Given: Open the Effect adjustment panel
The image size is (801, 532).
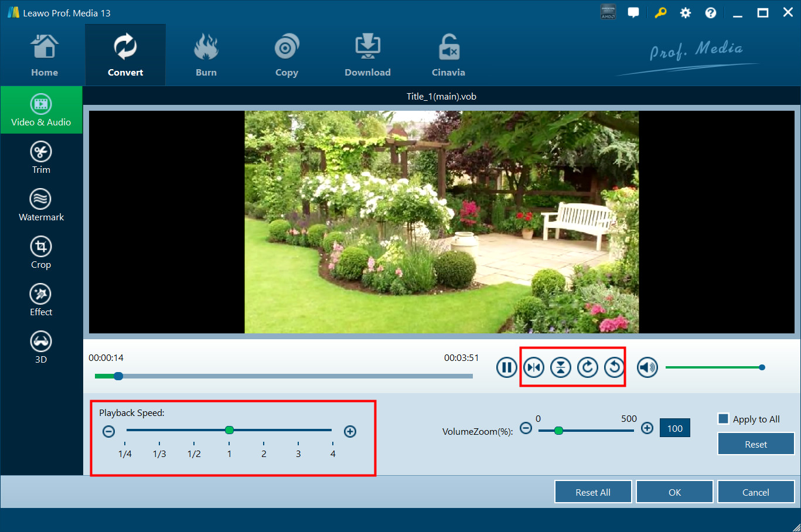Looking at the screenshot, I should [x=41, y=300].
